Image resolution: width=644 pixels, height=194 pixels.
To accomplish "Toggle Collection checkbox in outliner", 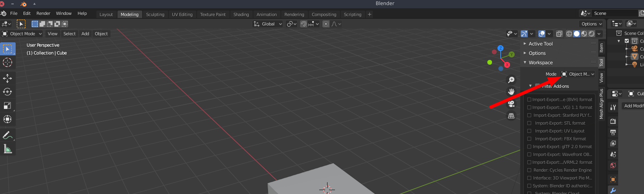I will pyautogui.click(x=627, y=41).
